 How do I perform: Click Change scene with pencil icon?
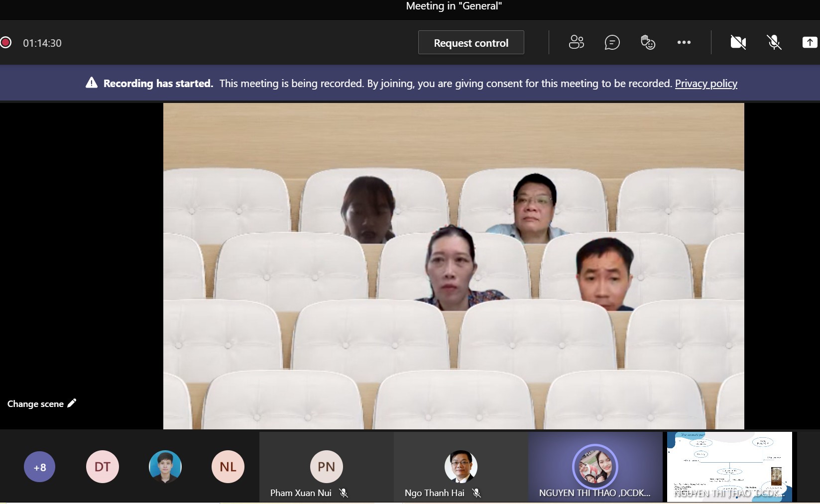tap(42, 403)
